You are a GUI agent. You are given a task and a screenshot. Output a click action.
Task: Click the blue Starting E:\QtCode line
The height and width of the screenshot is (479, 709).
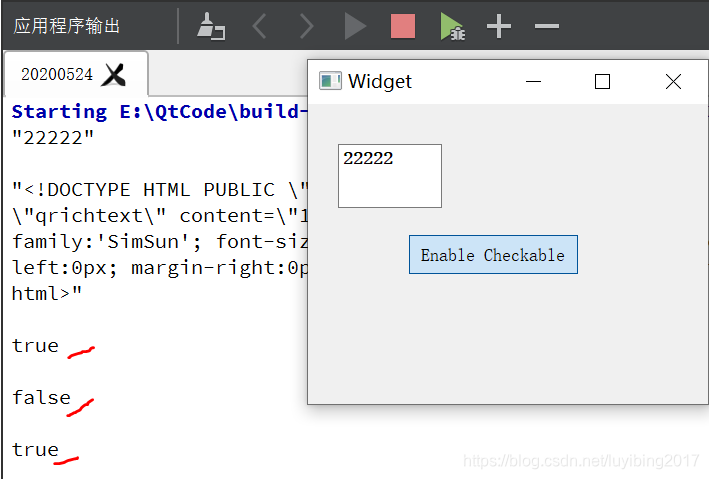[x=159, y=112]
